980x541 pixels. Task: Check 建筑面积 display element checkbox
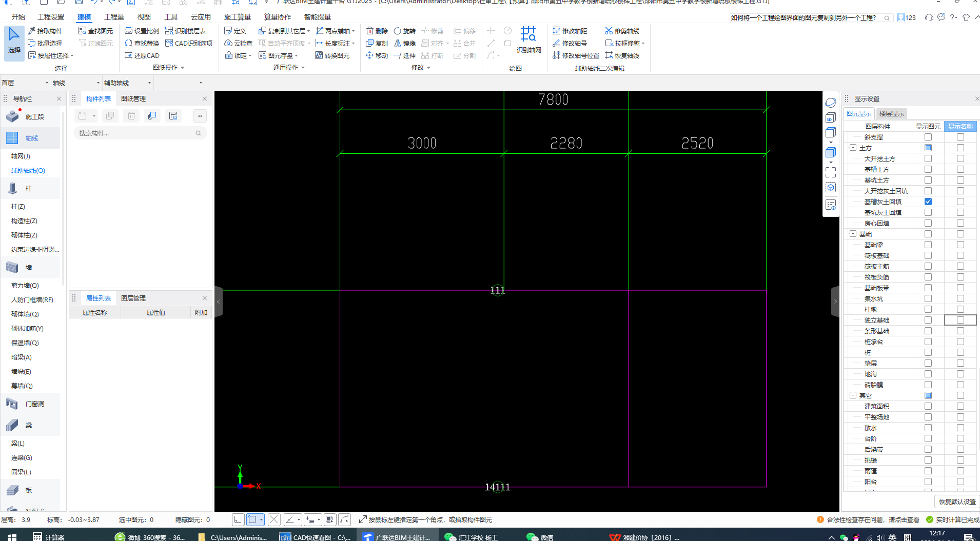click(x=928, y=406)
